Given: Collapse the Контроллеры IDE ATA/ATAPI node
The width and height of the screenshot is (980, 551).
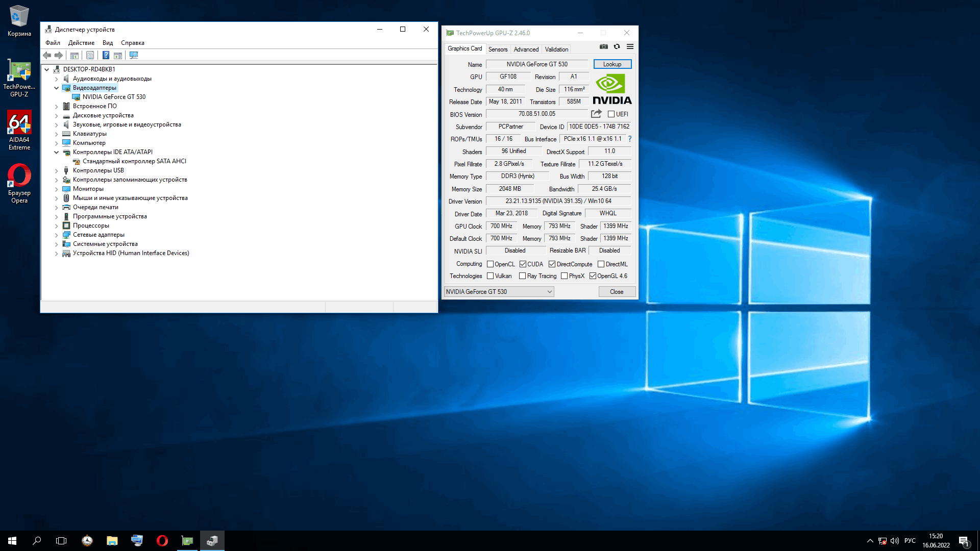Looking at the screenshot, I should [x=57, y=152].
